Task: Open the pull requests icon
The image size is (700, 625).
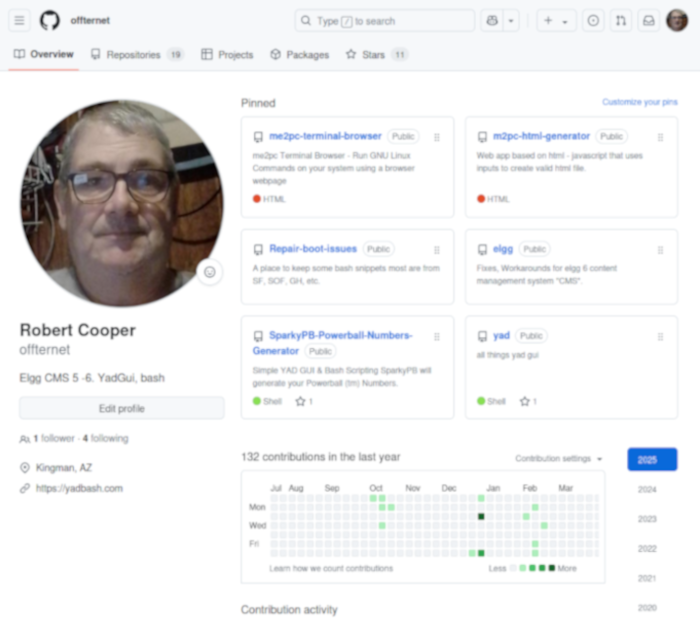Action: pos(621,20)
